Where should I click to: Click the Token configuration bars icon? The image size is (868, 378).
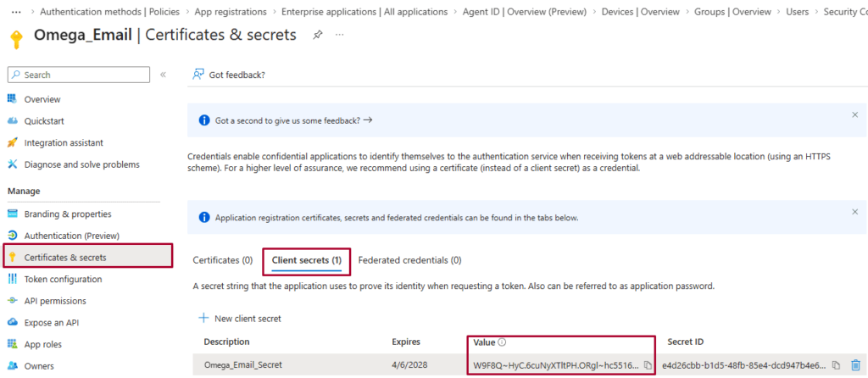pyautogui.click(x=12, y=279)
